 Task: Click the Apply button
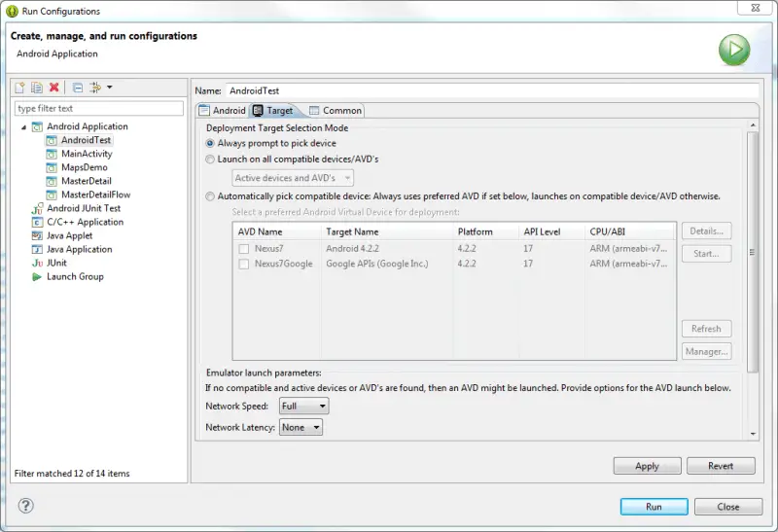647,466
